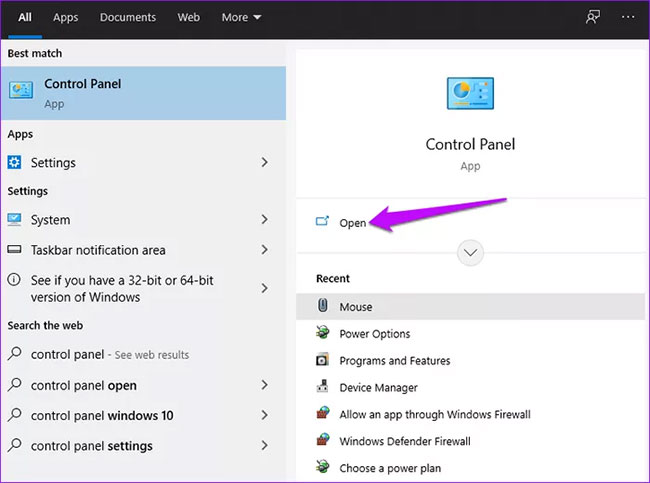Click the large Control Panel icon in preview pane

[470, 93]
